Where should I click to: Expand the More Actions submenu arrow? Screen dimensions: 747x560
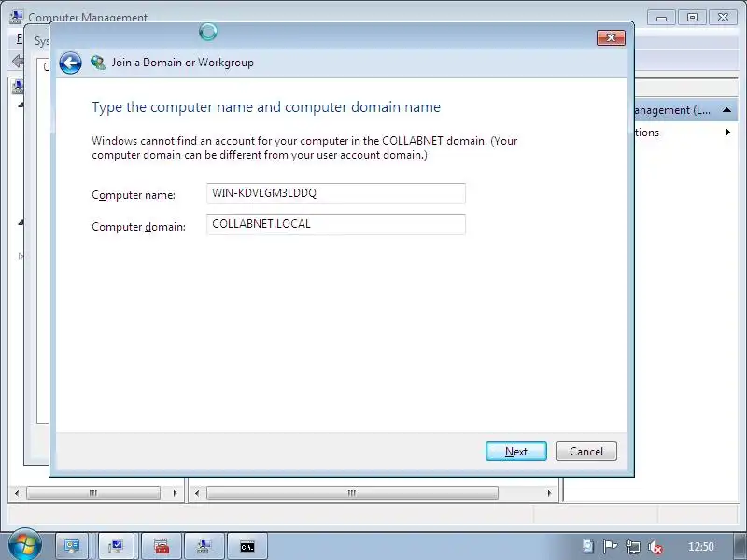[727, 132]
